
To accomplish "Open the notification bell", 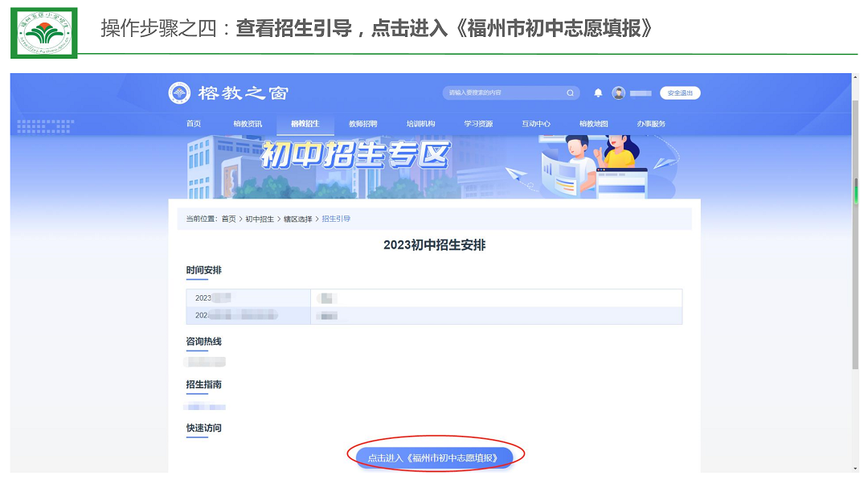I will click(598, 93).
